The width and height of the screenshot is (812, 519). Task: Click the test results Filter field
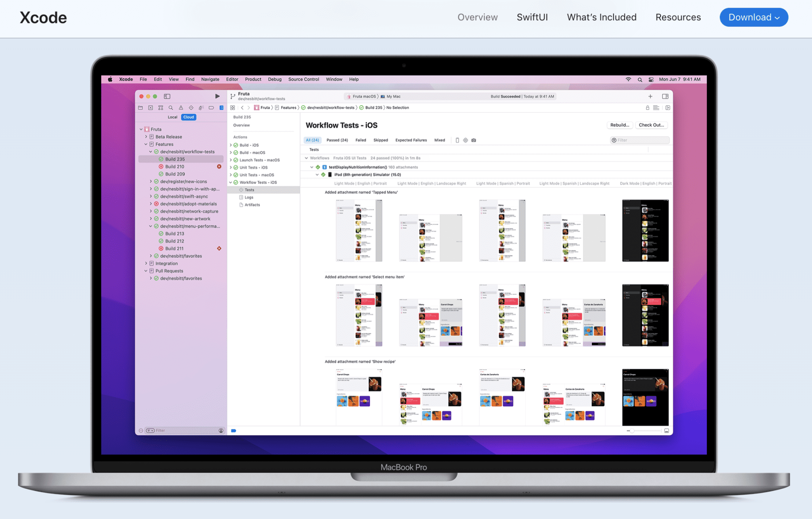(640, 140)
